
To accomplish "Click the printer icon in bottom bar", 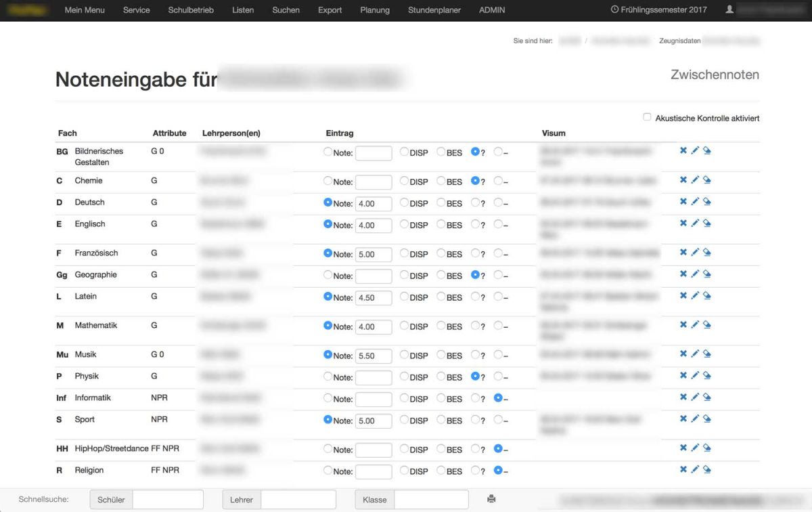I will 491,499.
